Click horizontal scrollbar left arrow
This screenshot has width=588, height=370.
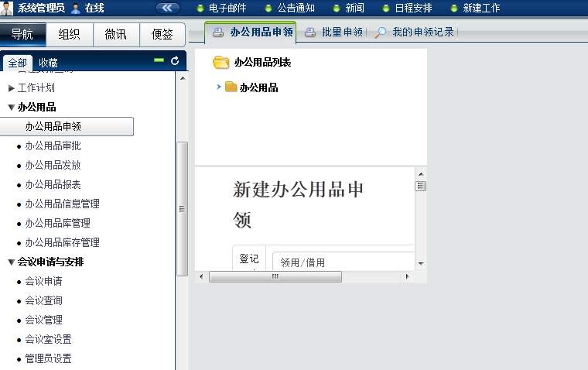(201, 277)
